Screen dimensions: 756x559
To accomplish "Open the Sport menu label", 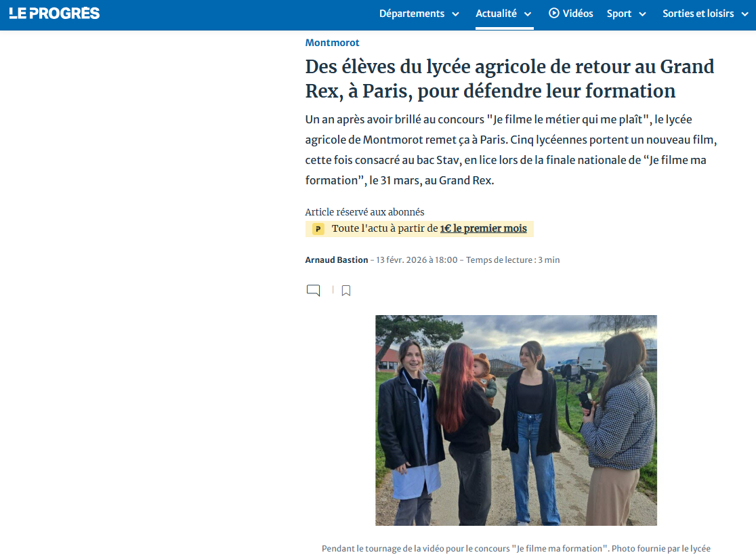I will (619, 14).
